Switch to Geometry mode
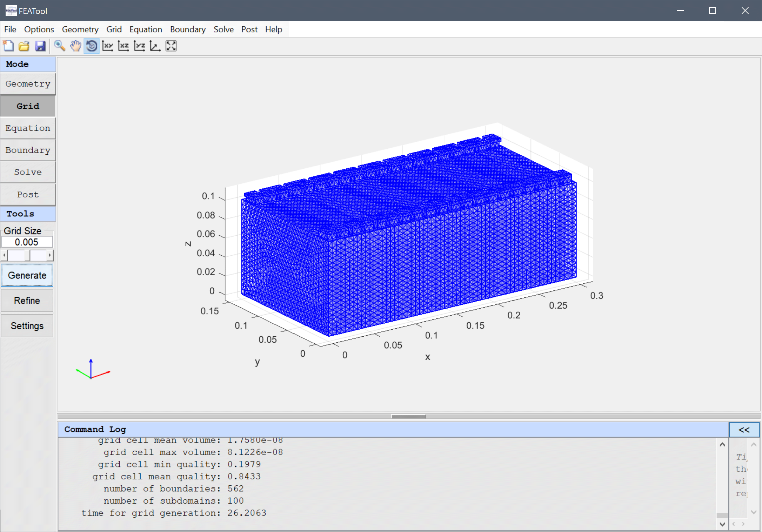The width and height of the screenshot is (762, 532). 28,83
